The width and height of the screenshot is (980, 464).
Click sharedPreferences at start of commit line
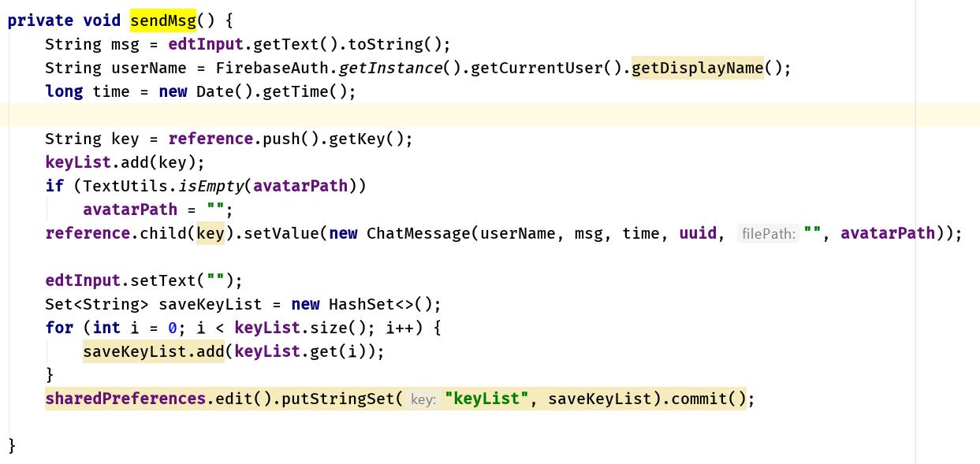tap(125, 399)
